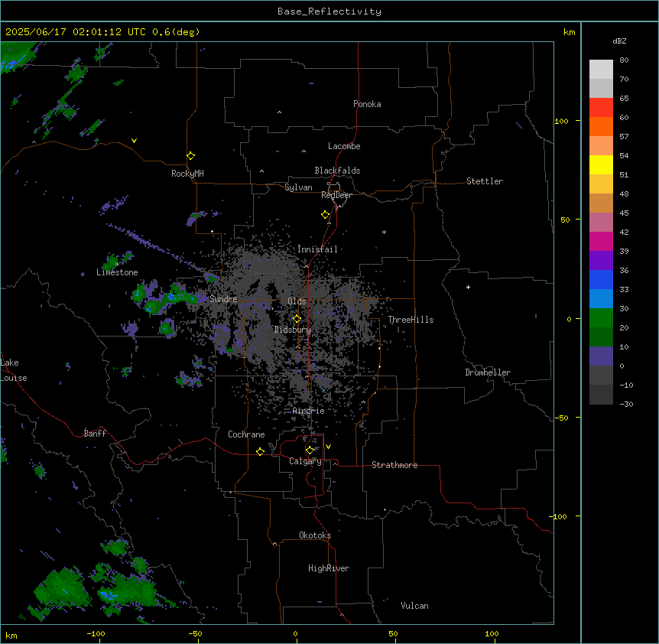Select the Innisfail label
Image resolution: width=659 pixels, height=644 pixels.
click(x=317, y=249)
